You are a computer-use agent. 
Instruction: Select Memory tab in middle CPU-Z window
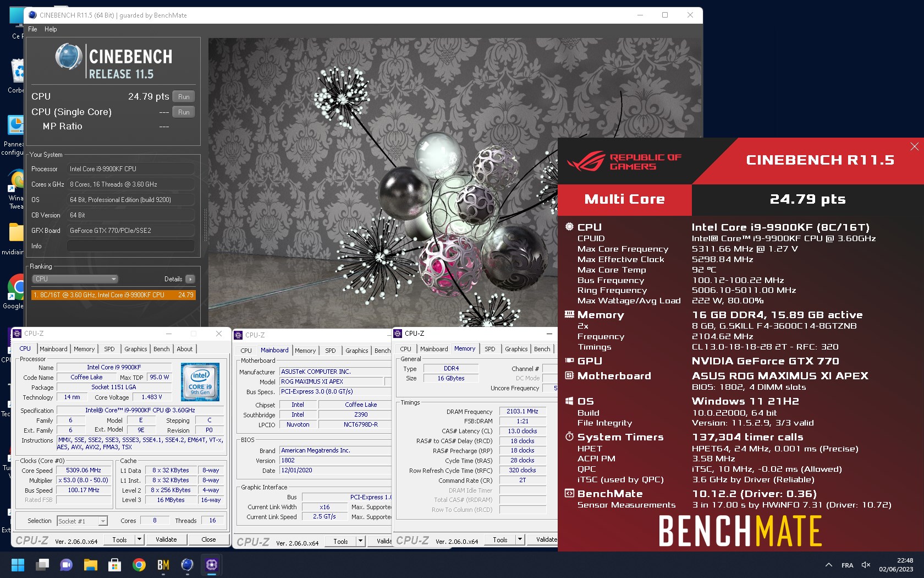point(305,351)
